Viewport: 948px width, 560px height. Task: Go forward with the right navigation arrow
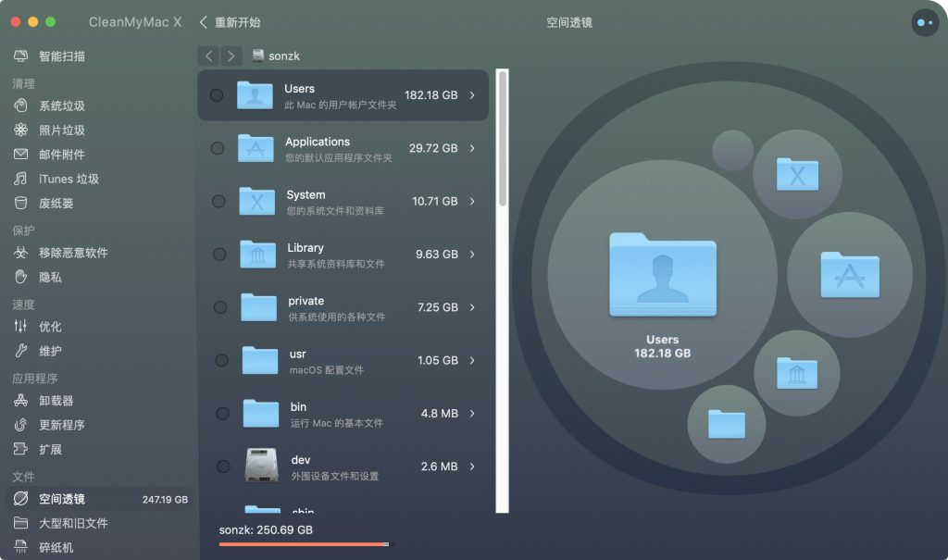tap(231, 56)
